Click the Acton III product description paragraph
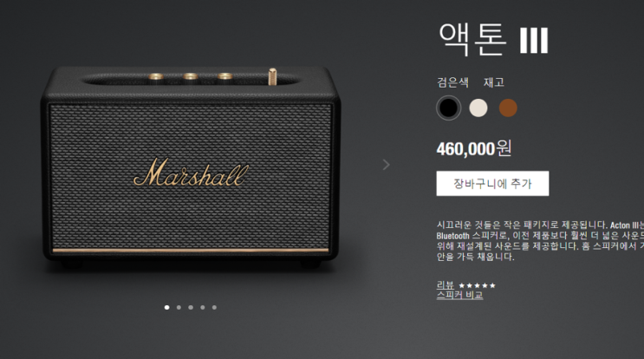644x359 pixels. [540, 241]
